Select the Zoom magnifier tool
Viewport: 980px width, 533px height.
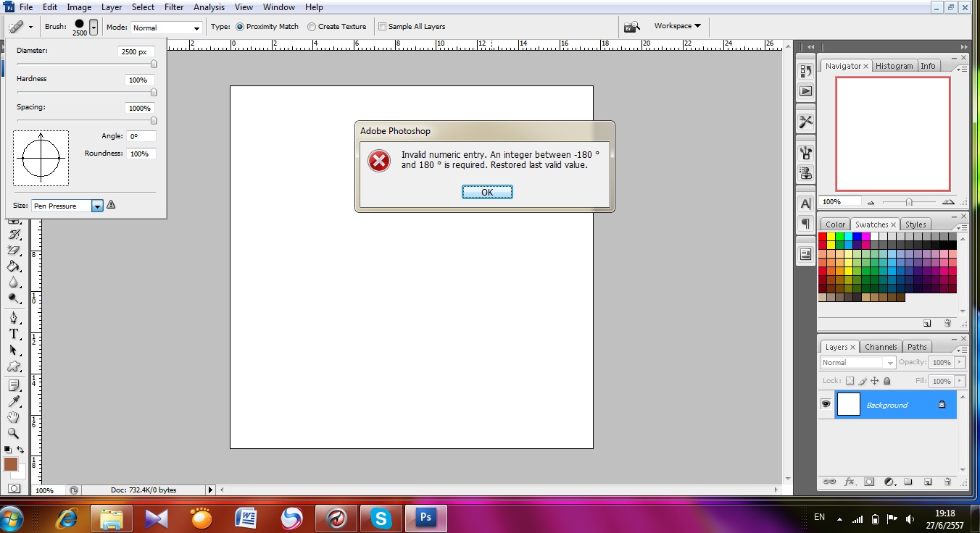13,434
